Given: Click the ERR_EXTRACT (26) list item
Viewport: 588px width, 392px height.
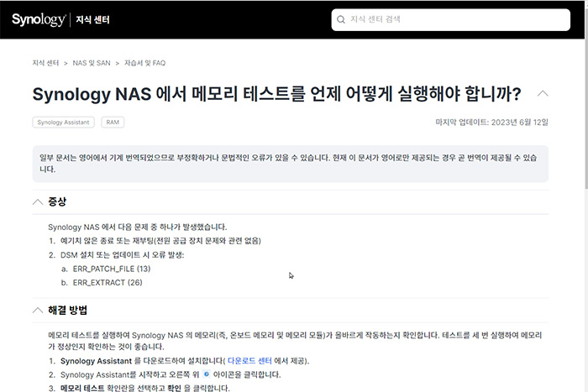Looking at the screenshot, I should (x=108, y=283).
